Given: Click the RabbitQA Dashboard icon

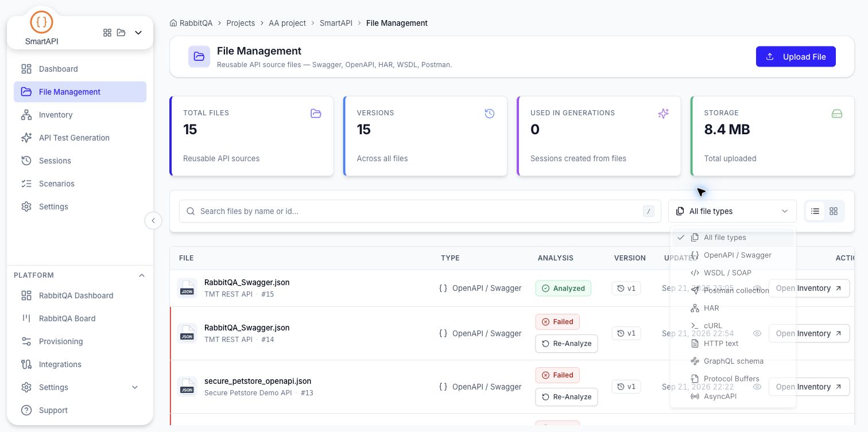Looking at the screenshot, I should coord(26,295).
